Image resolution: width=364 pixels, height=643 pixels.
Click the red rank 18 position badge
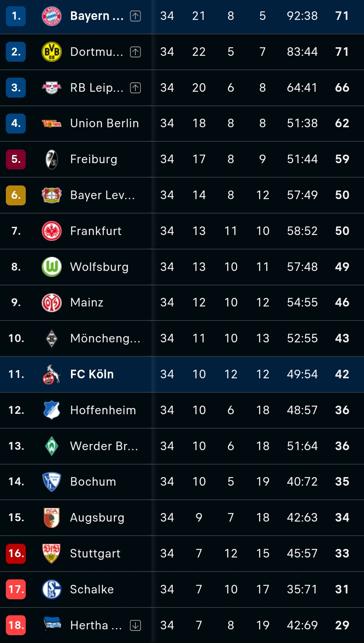(x=16, y=625)
